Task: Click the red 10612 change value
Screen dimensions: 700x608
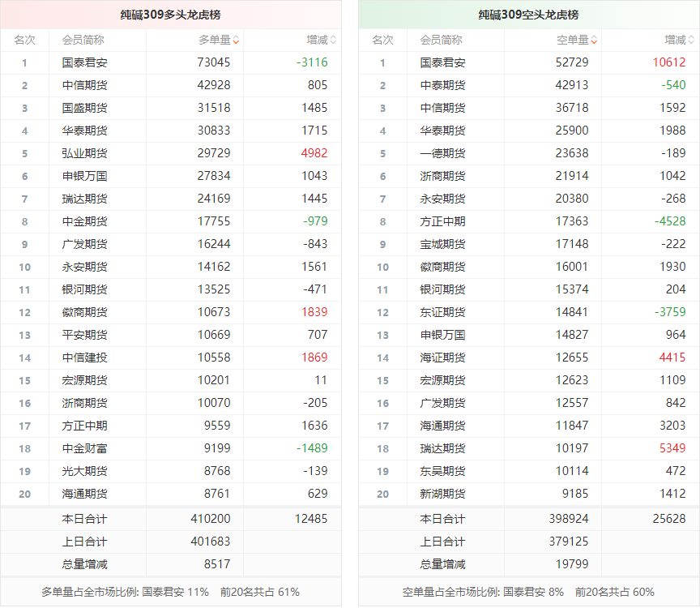Action: click(668, 62)
